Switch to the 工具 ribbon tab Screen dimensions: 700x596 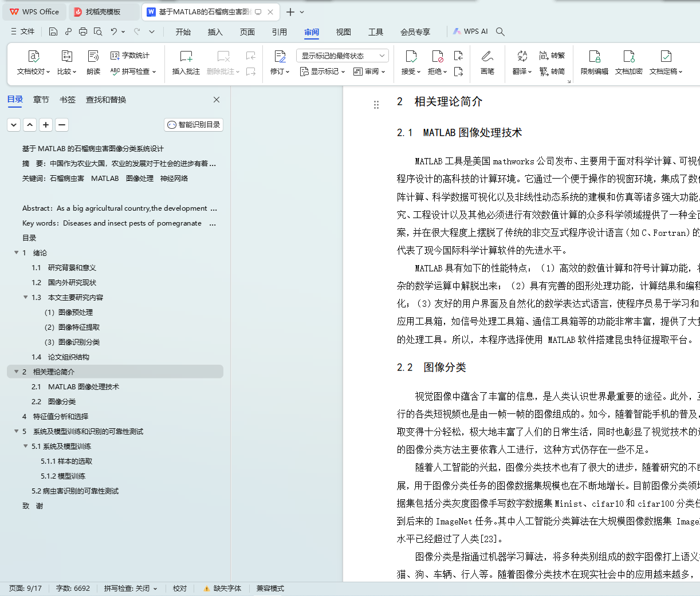coord(376,32)
